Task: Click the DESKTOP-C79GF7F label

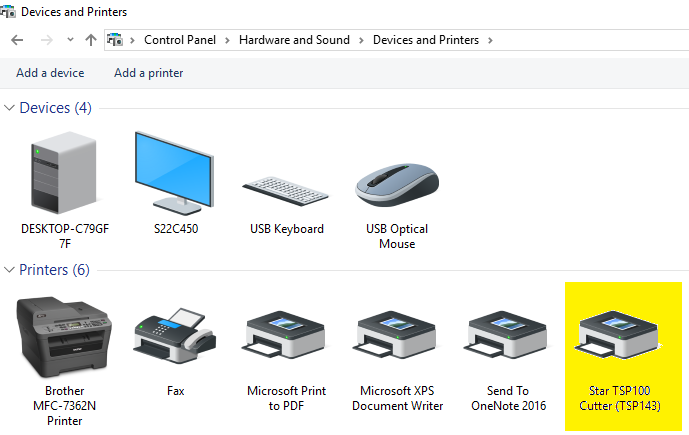Action: tap(65, 236)
